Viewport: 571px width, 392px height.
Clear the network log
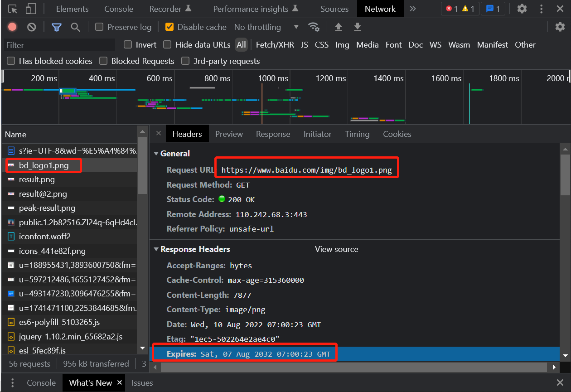(31, 27)
